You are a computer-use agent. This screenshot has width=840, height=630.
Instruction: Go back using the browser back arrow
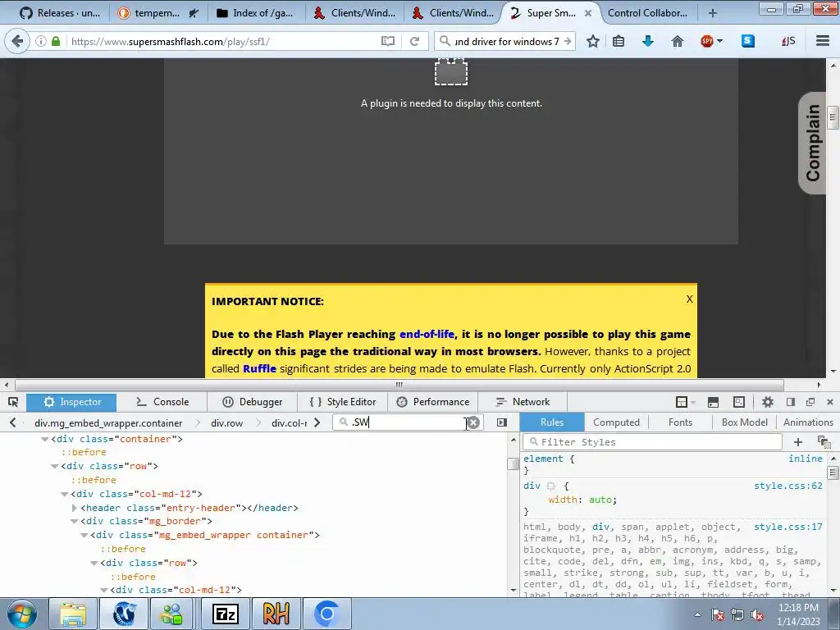17,41
